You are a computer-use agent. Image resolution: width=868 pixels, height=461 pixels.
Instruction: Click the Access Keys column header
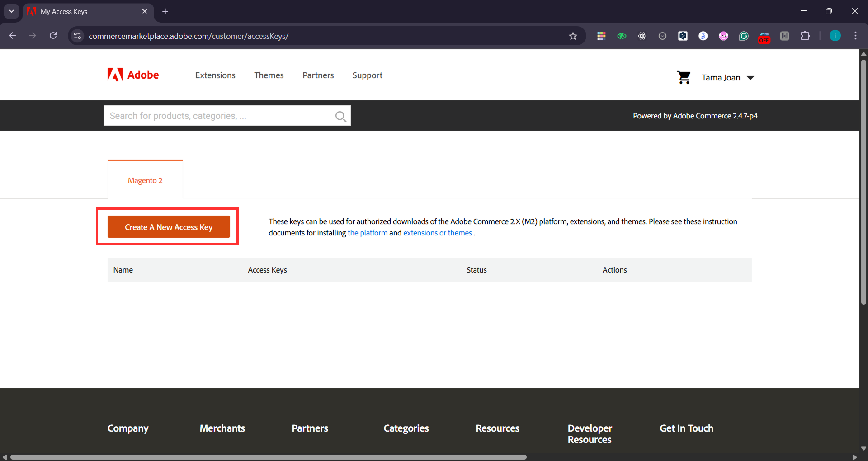click(x=267, y=270)
